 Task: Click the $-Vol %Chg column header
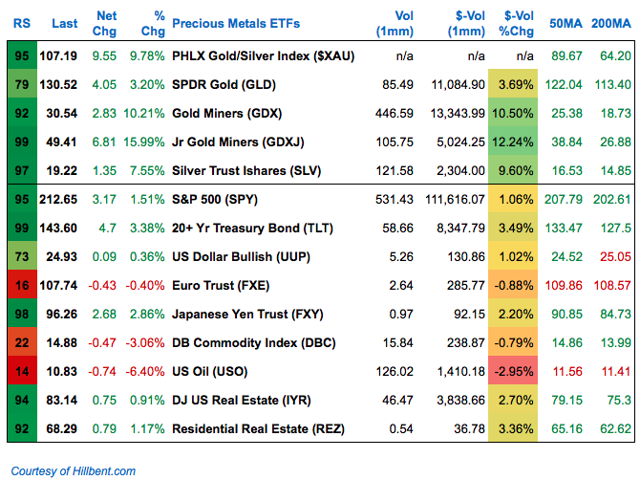[x=516, y=23]
